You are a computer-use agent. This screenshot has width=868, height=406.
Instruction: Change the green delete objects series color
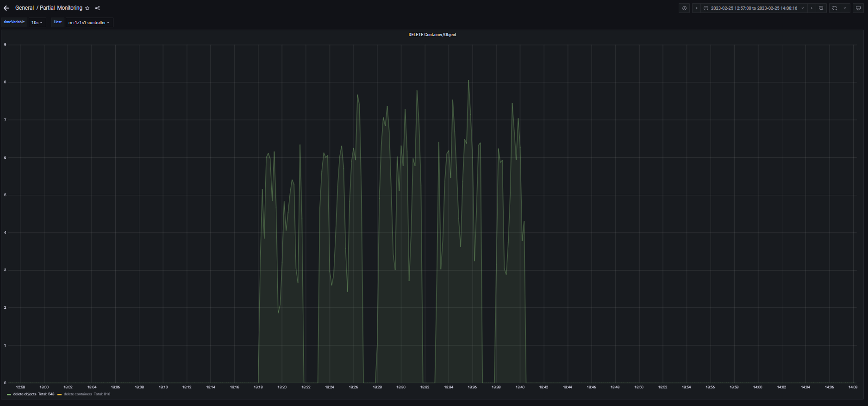[9, 394]
